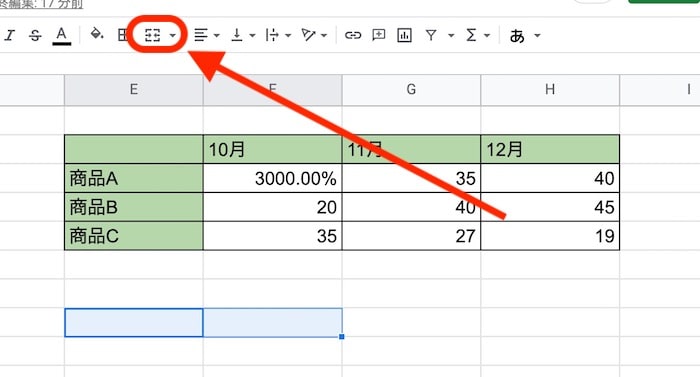This screenshot has width=700, height=377.
Task: Insert a chart
Action: tap(404, 35)
